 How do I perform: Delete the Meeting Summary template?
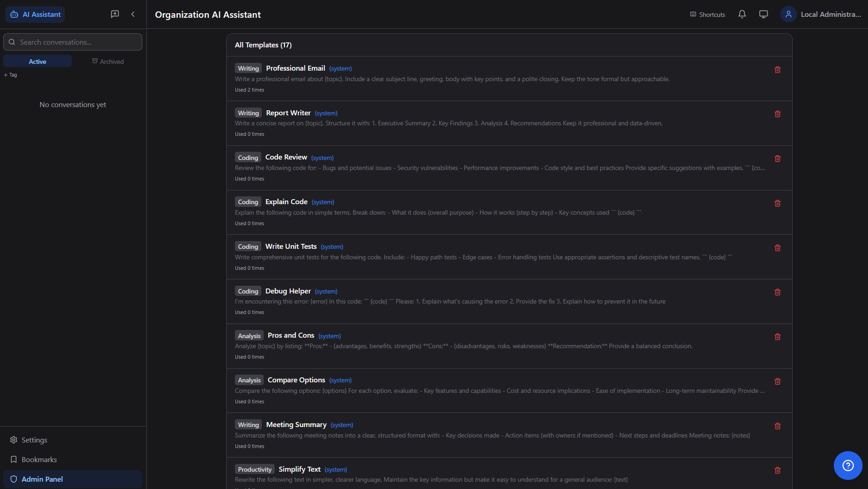[778, 426]
